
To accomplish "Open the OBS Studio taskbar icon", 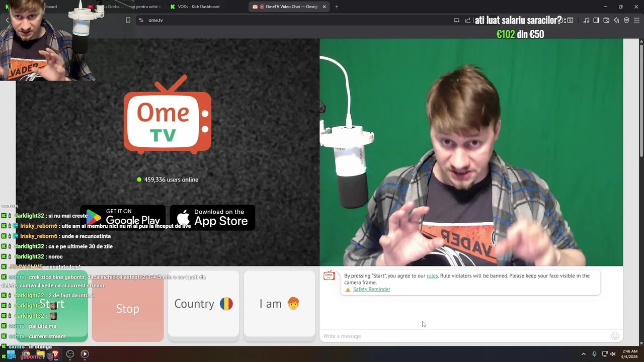I will (x=70, y=354).
